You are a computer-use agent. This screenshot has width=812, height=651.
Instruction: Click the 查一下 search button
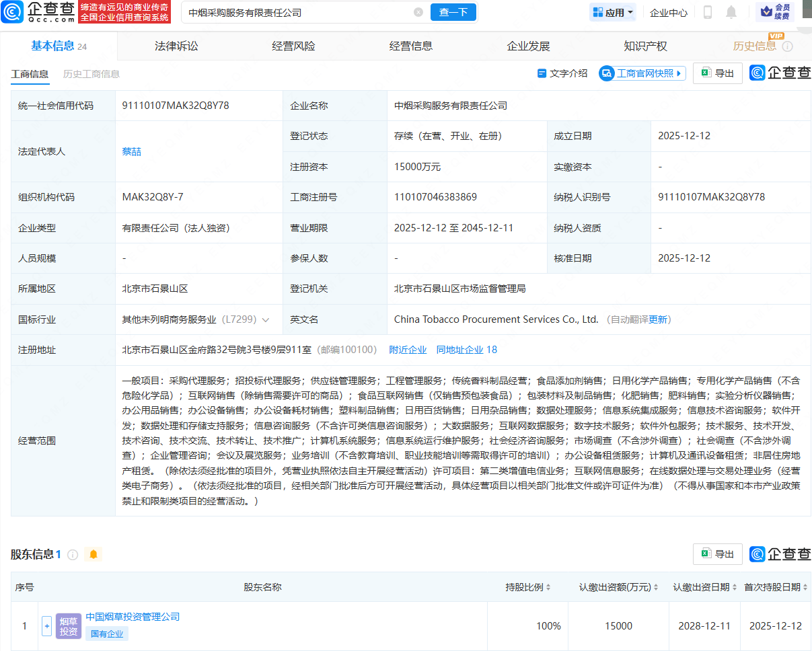(x=453, y=12)
